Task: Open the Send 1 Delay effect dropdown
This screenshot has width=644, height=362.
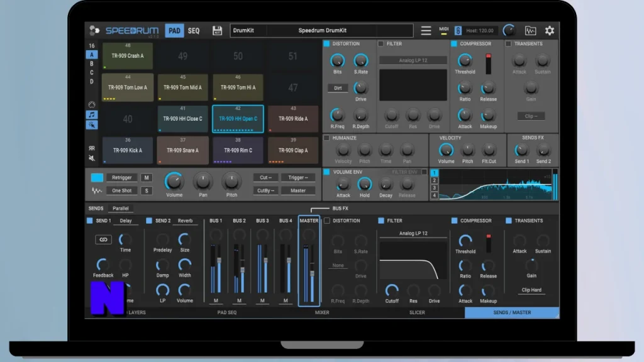Action: point(126,221)
